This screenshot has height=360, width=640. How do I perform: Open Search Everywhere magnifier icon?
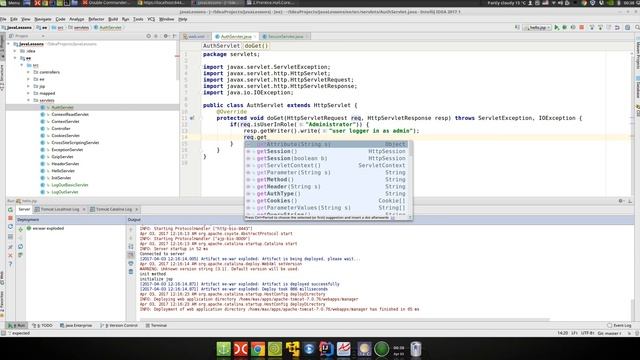pos(637,28)
